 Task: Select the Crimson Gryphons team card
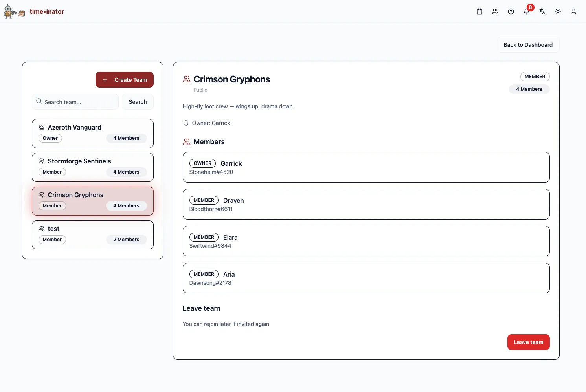tap(92, 201)
